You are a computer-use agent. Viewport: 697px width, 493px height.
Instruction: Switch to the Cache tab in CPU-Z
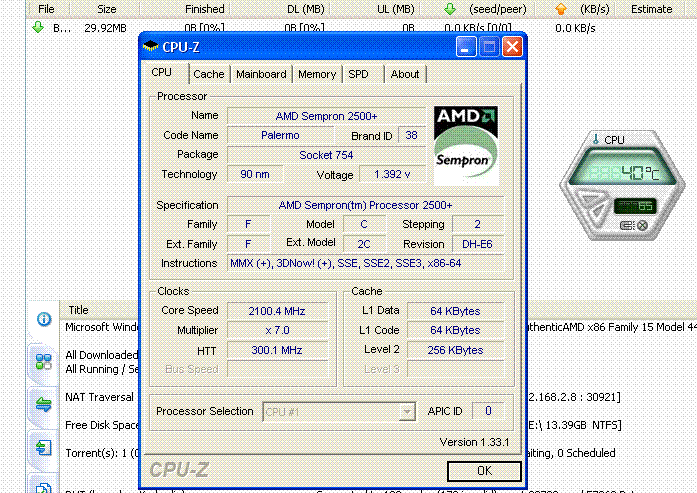coord(208,74)
